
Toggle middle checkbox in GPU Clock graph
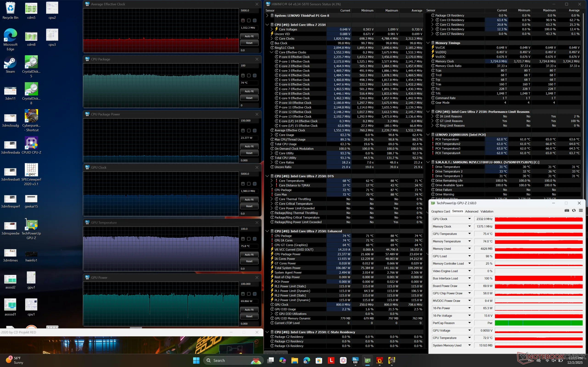tap(249, 184)
